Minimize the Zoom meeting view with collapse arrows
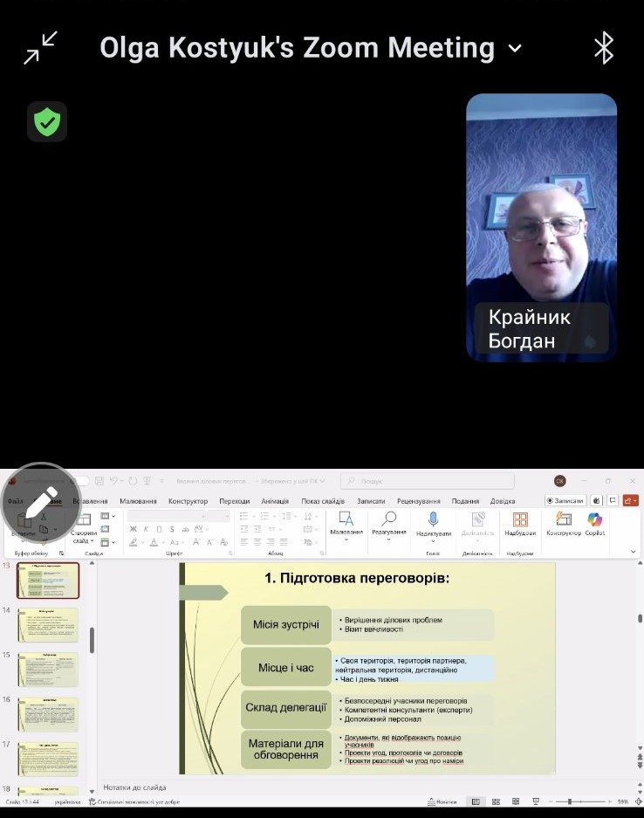 [x=40, y=47]
